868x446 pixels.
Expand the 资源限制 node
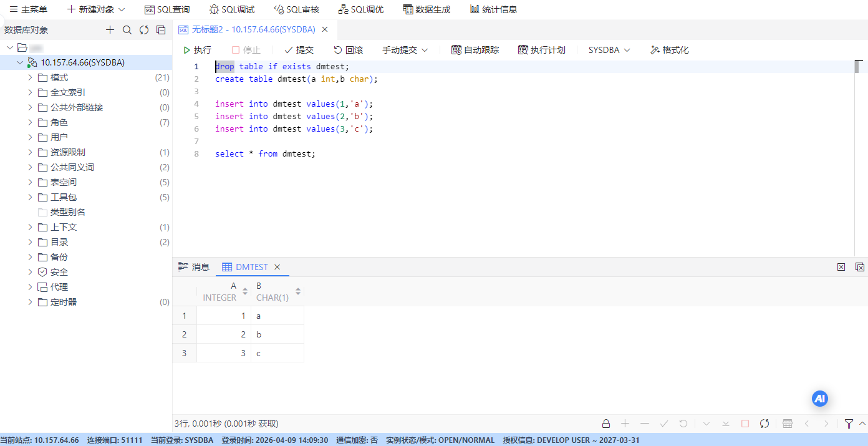pyautogui.click(x=30, y=152)
